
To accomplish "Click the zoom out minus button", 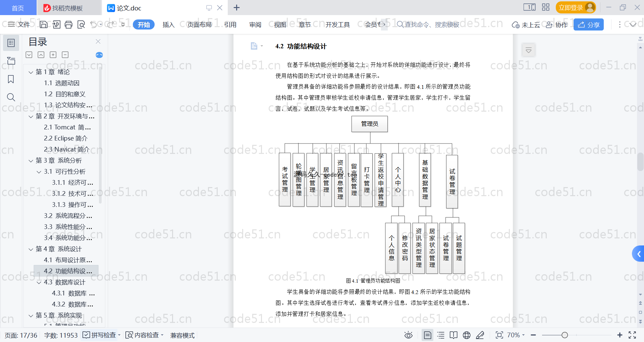I will coord(533,335).
